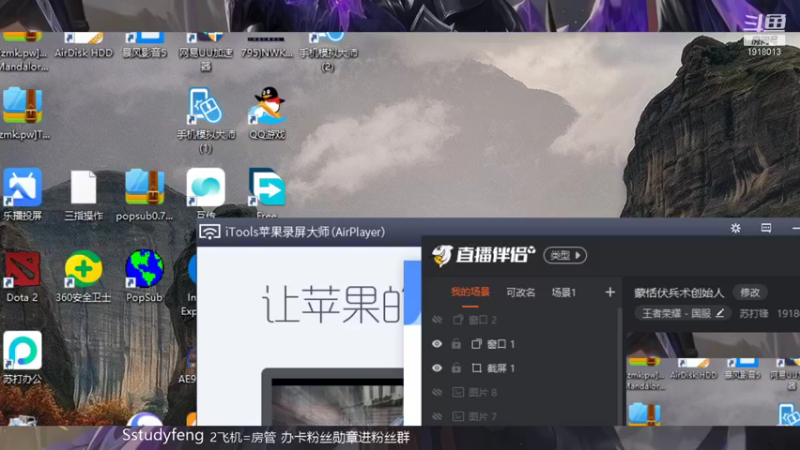Screen dimensions: 800x450
Task: Click the 直播伴侣 stream preview thumbnail
Action: click(x=713, y=379)
